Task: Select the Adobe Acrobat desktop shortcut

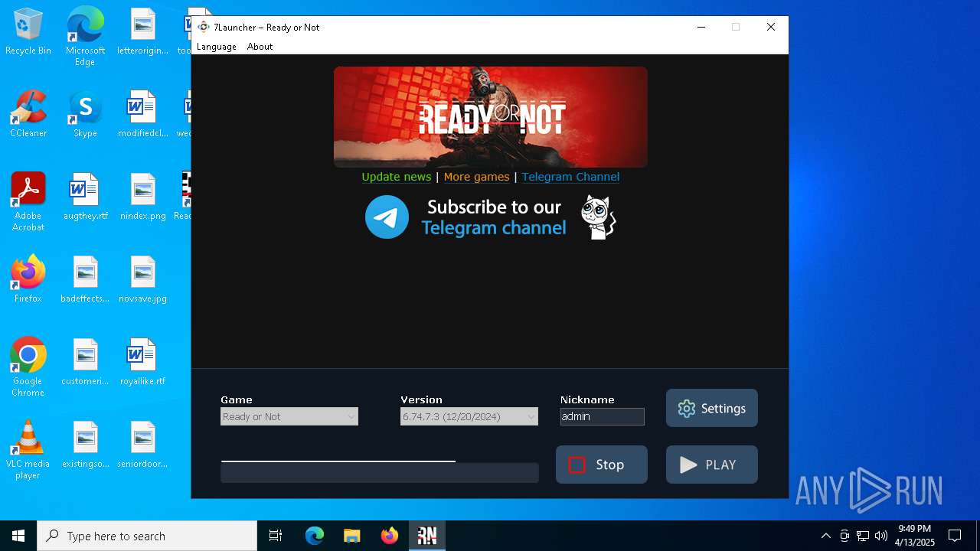Action: (28, 202)
